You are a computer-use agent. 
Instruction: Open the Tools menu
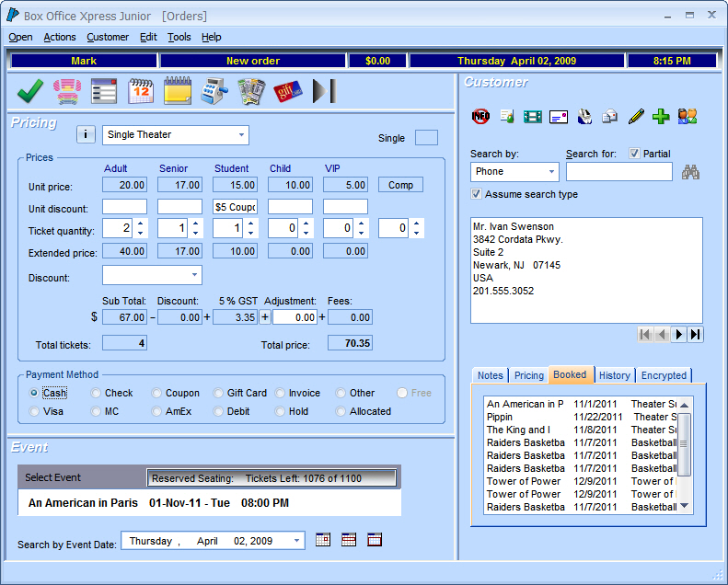pyautogui.click(x=179, y=37)
